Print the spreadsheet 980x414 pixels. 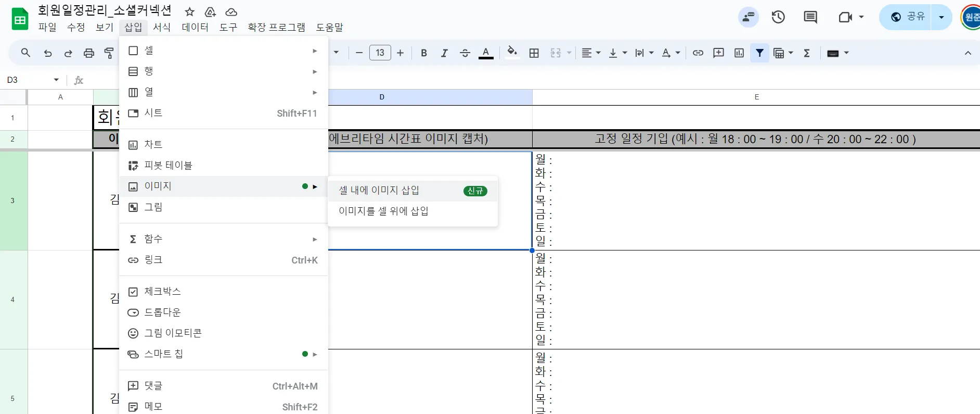tap(89, 53)
